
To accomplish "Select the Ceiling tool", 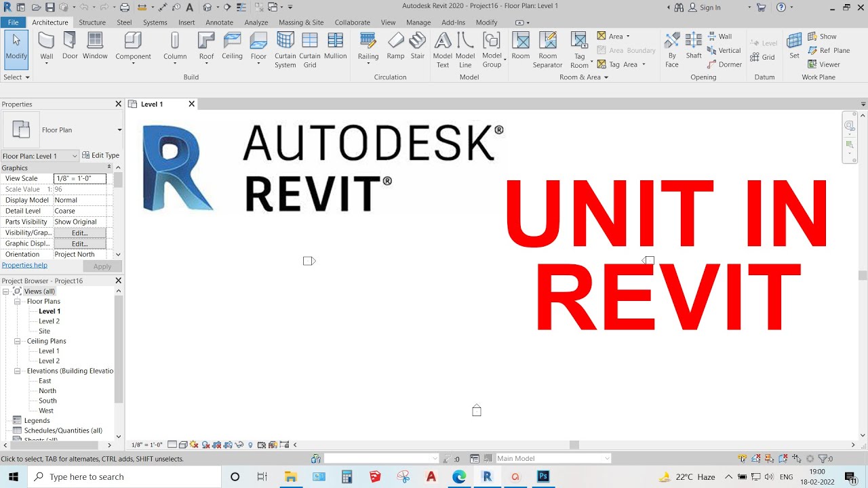I will click(x=232, y=46).
